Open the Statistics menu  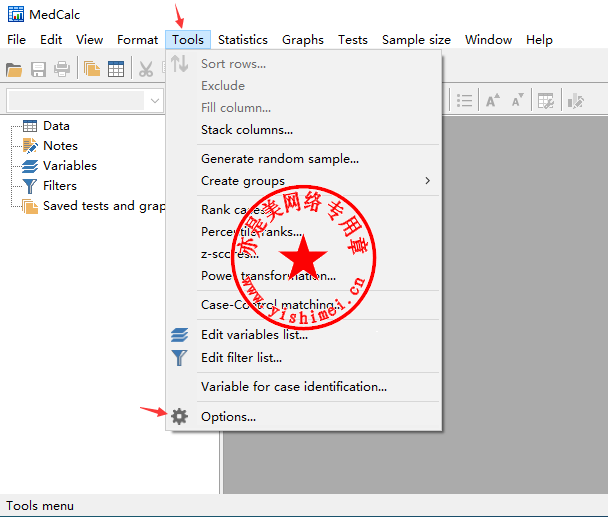click(243, 40)
